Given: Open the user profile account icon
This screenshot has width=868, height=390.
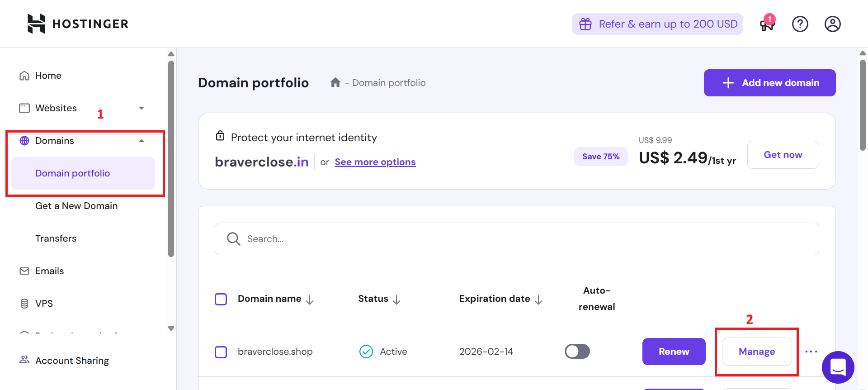Looking at the screenshot, I should (832, 24).
